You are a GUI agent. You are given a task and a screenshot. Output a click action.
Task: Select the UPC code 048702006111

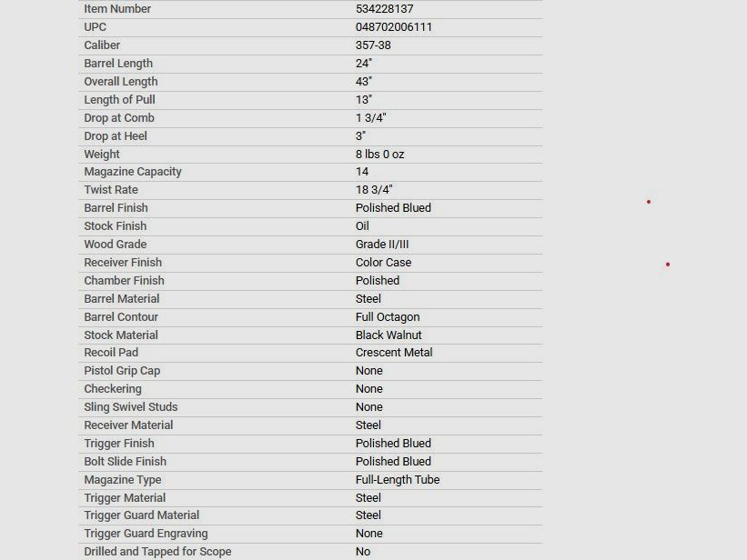click(393, 27)
